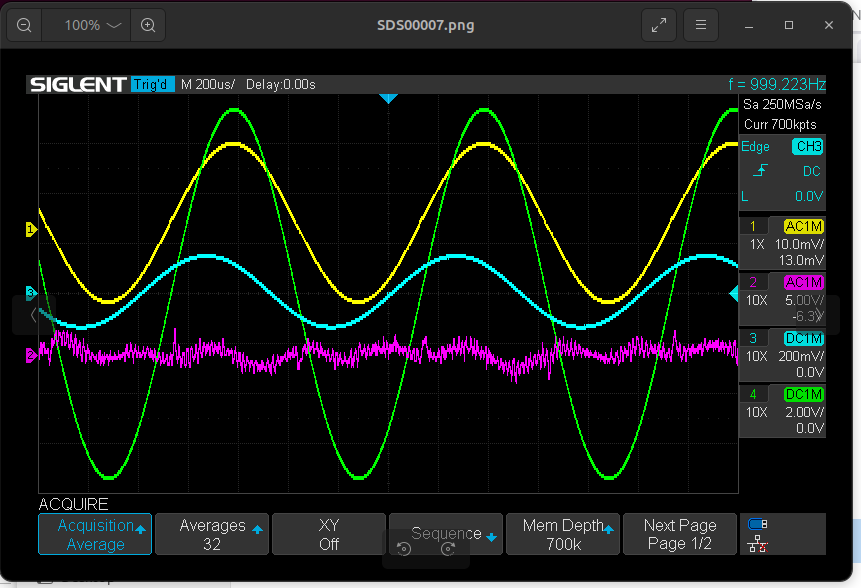Viewport: 861px width, 588px height.
Task: Click the channel 3 200mV/ scale value
Action: coord(801,356)
